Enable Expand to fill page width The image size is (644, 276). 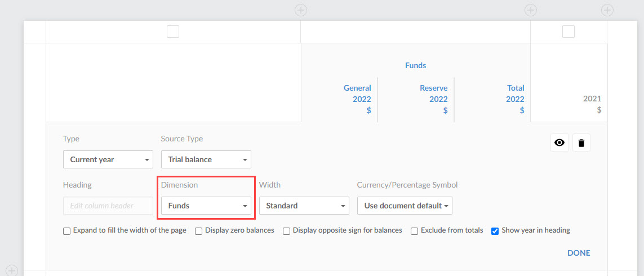coord(67,231)
